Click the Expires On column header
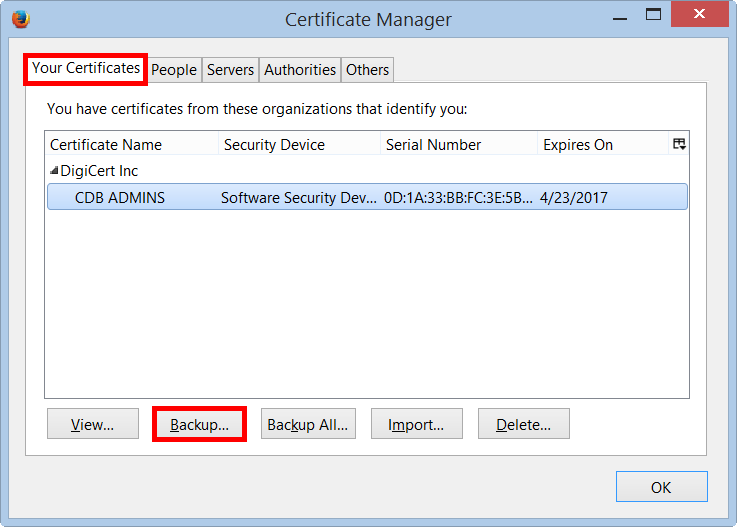Viewport: 737px width, 527px height. [x=602, y=145]
